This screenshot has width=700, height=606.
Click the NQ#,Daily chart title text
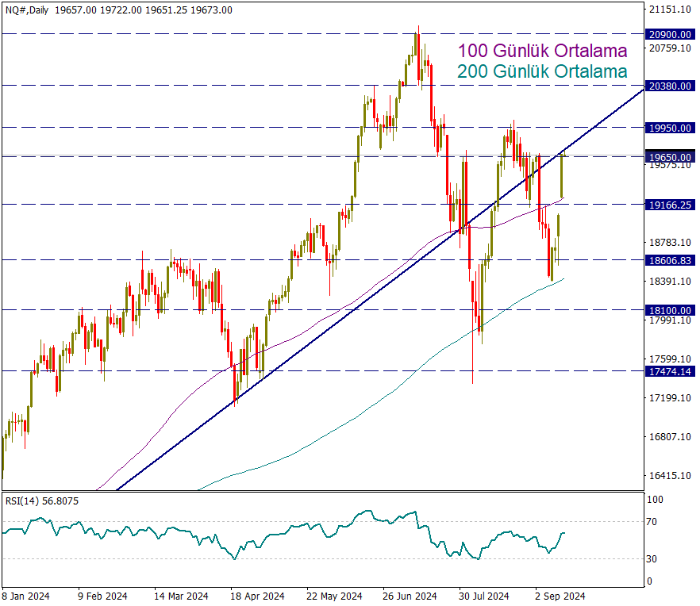[x=27, y=10]
